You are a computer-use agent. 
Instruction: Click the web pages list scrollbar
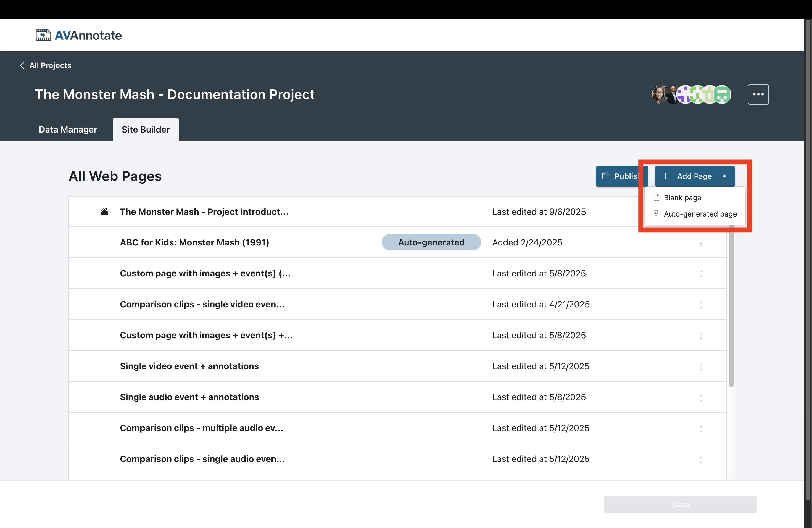pyautogui.click(x=731, y=307)
